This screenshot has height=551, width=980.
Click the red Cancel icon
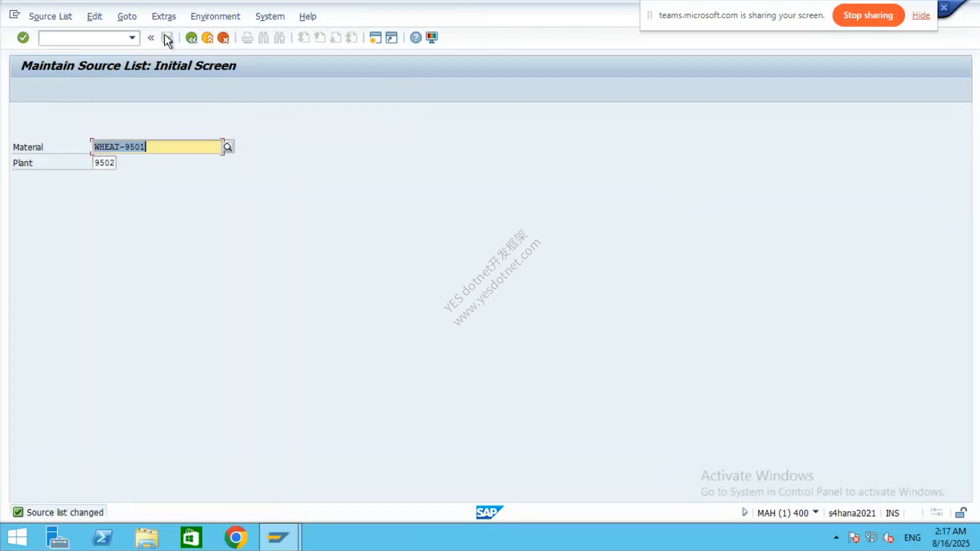click(223, 38)
